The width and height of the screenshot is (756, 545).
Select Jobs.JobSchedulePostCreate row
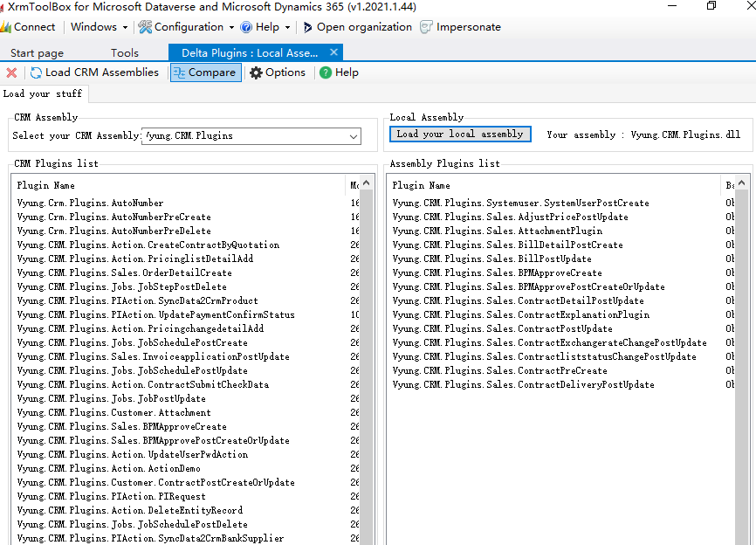click(x=185, y=343)
